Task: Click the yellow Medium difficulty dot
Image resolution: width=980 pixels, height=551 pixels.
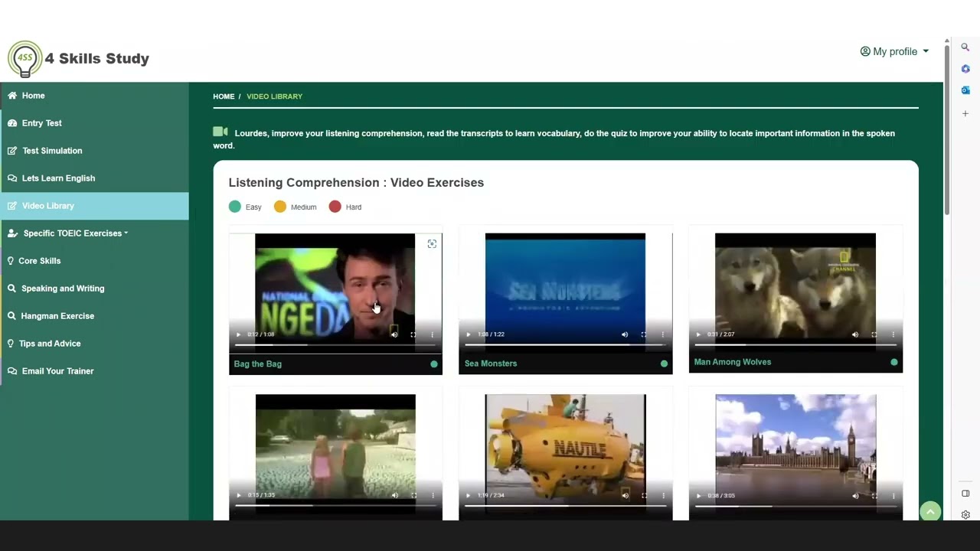Action: tap(280, 207)
